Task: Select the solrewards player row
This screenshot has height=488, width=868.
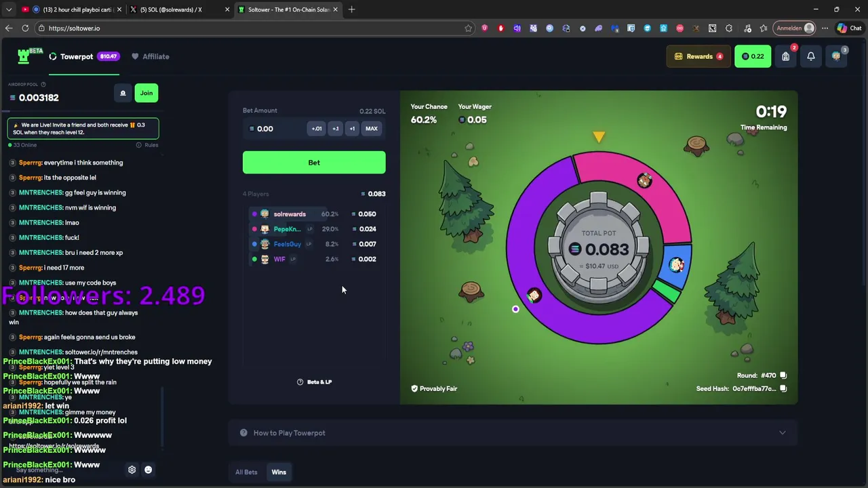Action: click(x=313, y=214)
